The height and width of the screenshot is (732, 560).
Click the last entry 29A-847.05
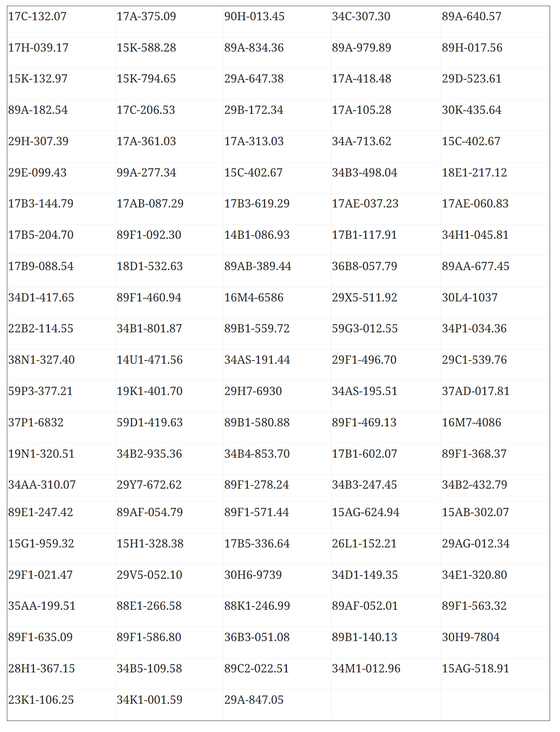click(x=277, y=705)
